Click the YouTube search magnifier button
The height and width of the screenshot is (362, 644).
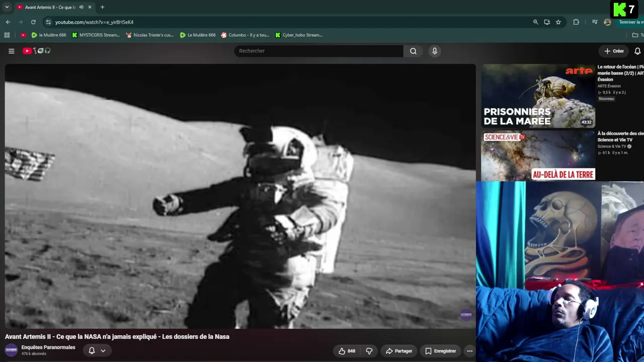coord(413,51)
